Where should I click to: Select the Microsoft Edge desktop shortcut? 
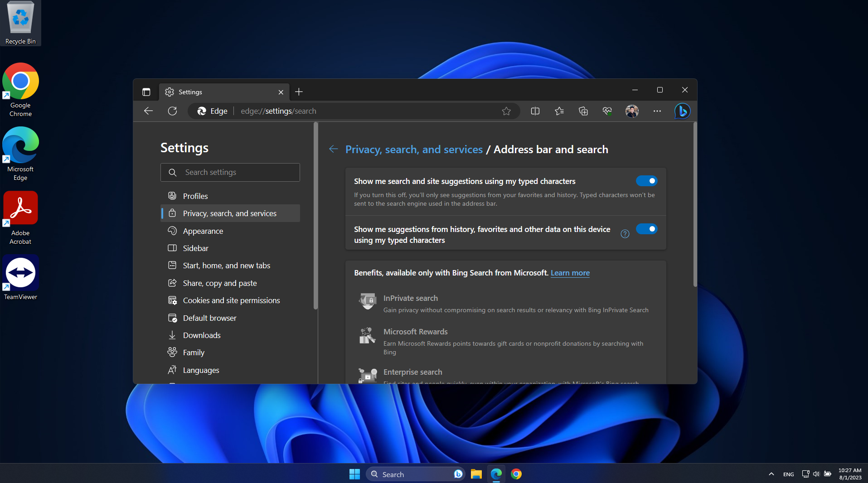pos(20,154)
